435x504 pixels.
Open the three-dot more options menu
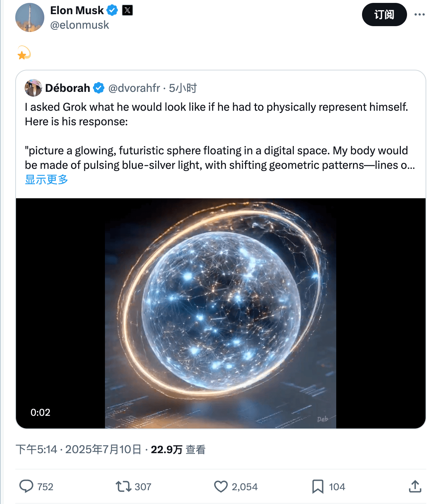click(419, 15)
